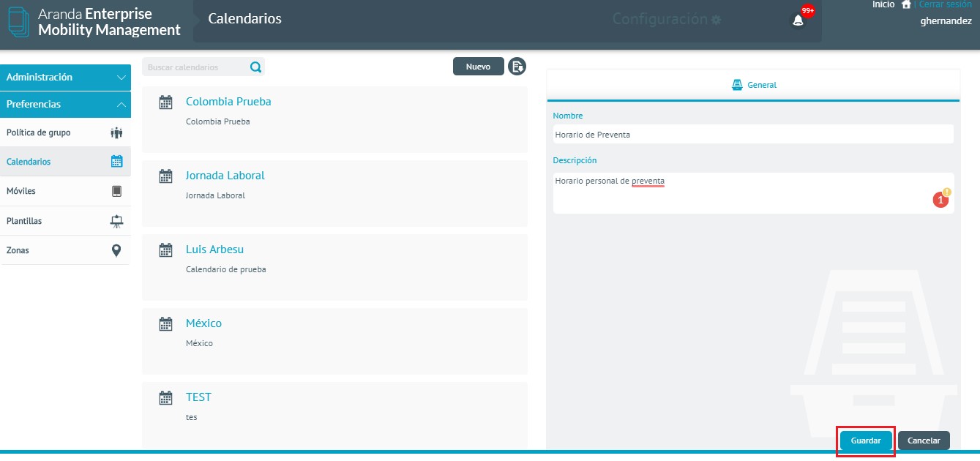This screenshot has height=461, width=980.
Task: Click the ghernandez username
Action: click(946, 21)
